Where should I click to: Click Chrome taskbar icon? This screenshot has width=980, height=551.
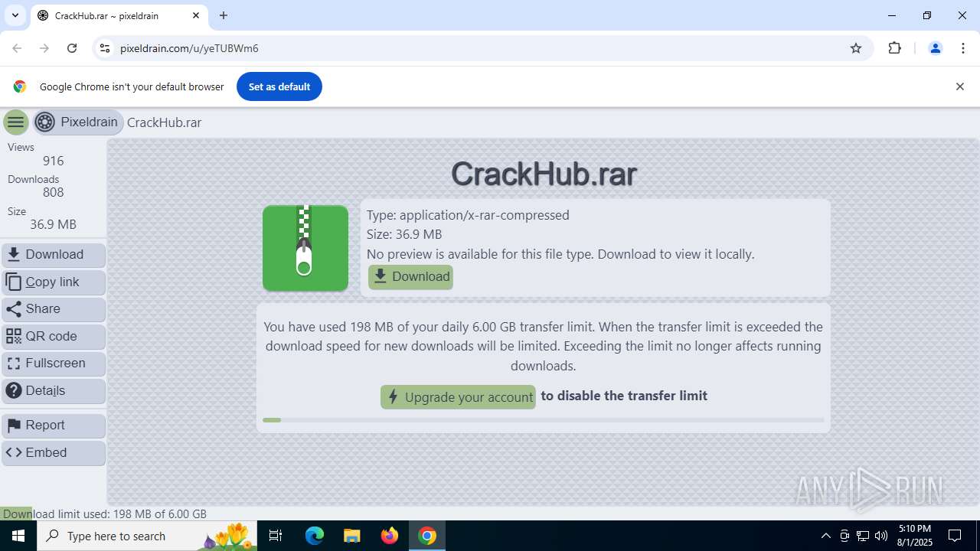click(427, 536)
